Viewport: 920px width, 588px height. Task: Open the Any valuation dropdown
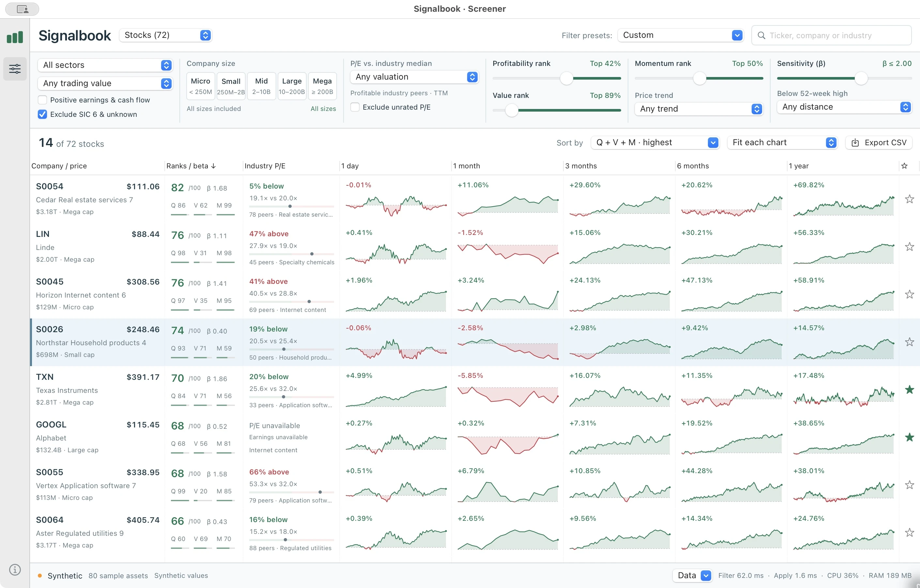point(414,77)
